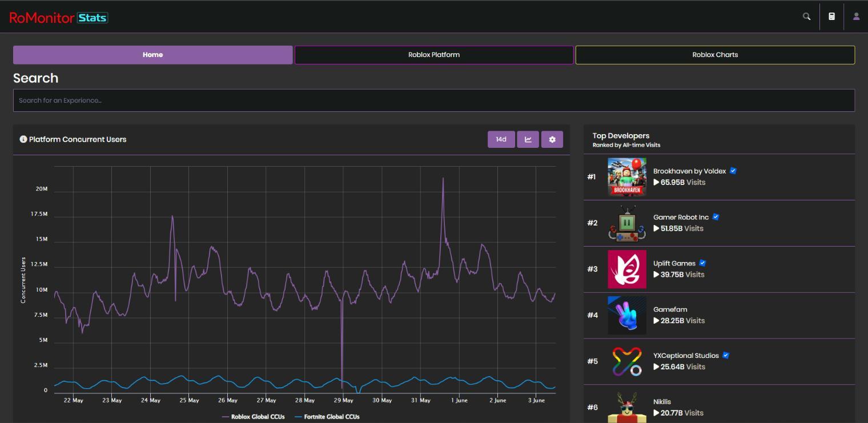Screen dimensions: 868x423
Task: Click the experience search input field
Action: [434, 100]
